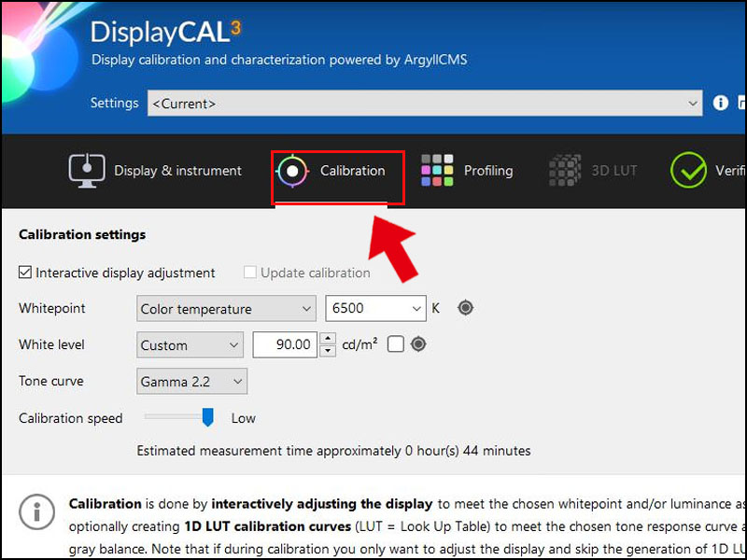Viewport: 747px width, 560px height.
Task: Increase white level with the up stepper
Action: click(x=328, y=339)
